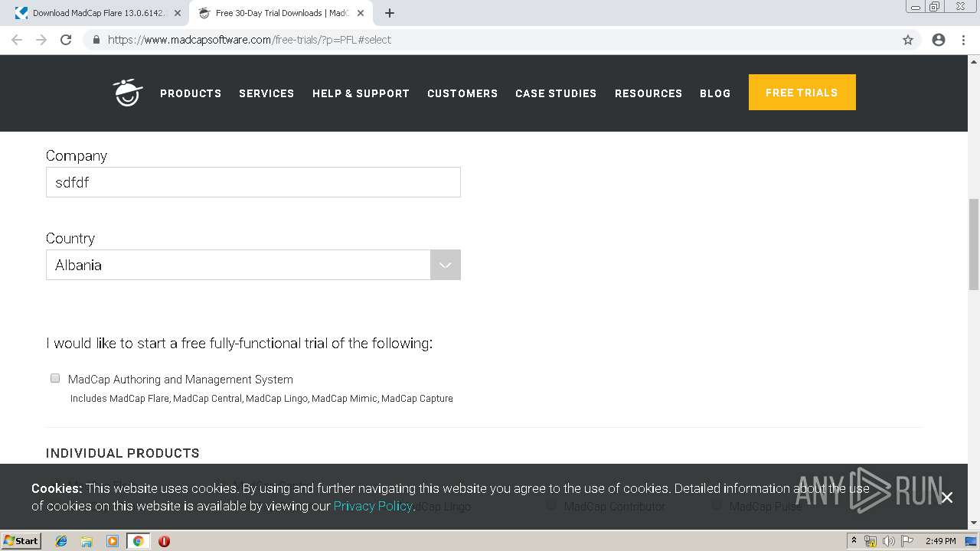Dismiss the cookies banner with the X
The width and height of the screenshot is (980, 551).
click(x=947, y=497)
